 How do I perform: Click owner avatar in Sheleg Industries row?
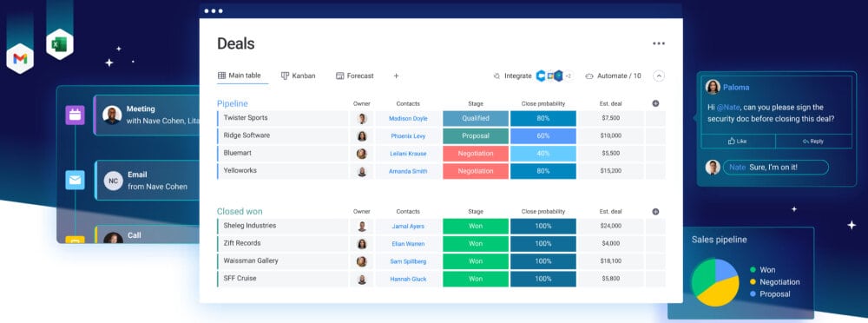362,227
